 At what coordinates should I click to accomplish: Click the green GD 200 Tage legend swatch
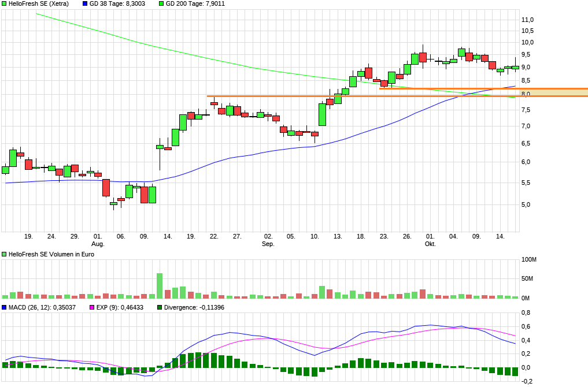[161, 3]
